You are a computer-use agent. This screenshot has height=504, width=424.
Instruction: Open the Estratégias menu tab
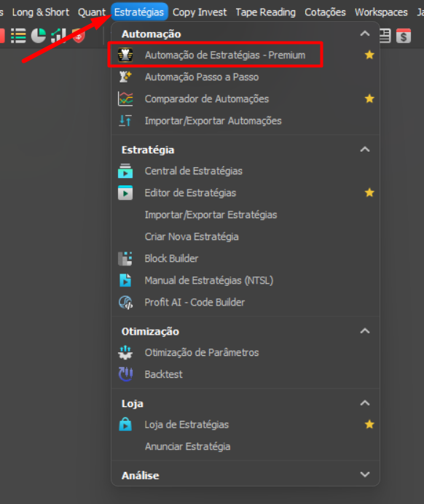point(139,12)
